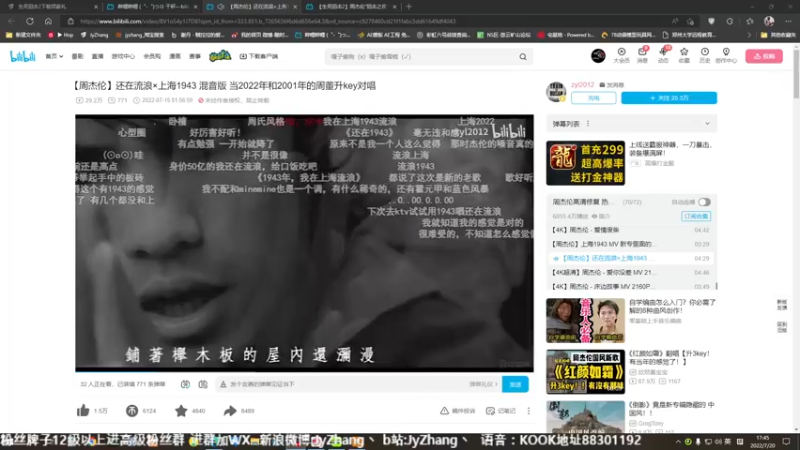This screenshot has height=450, width=800.
Task: Click the video player to pause
Action: [304, 242]
